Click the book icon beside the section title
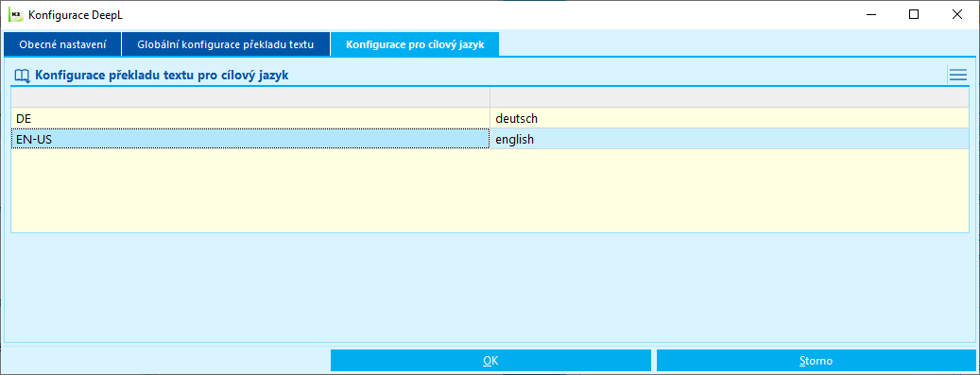Viewport: 980px width, 375px height. click(23, 77)
